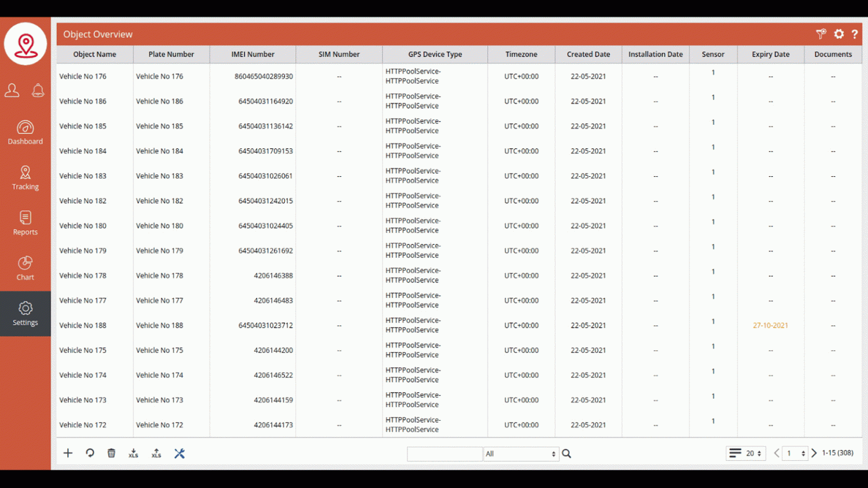Click the notification bell icon
The image size is (868, 488).
[x=38, y=90]
